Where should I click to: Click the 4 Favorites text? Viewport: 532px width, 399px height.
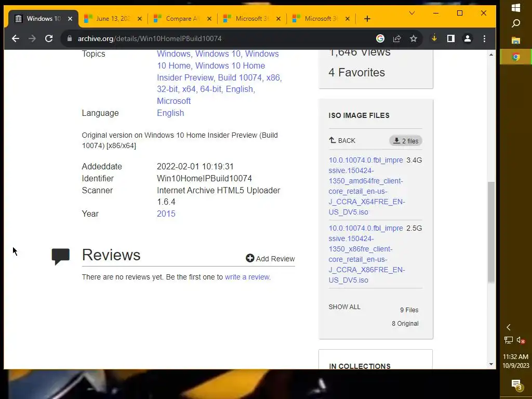coord(356,72)
